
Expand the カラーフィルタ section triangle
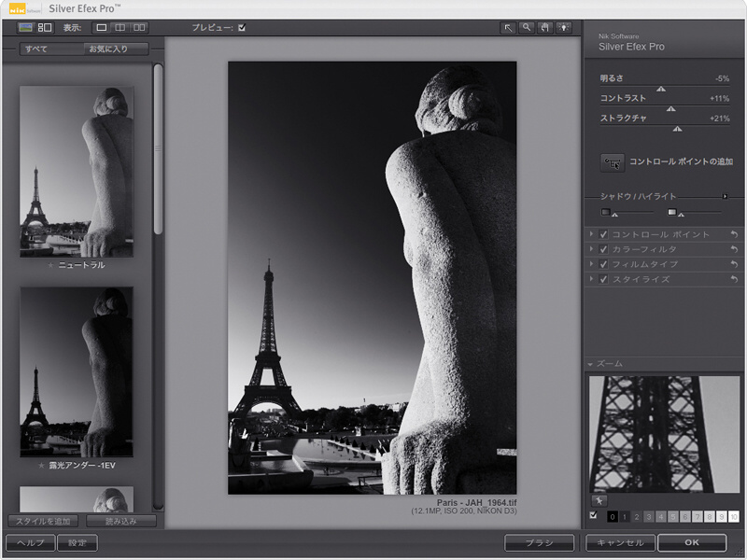[x=593, y=249]
